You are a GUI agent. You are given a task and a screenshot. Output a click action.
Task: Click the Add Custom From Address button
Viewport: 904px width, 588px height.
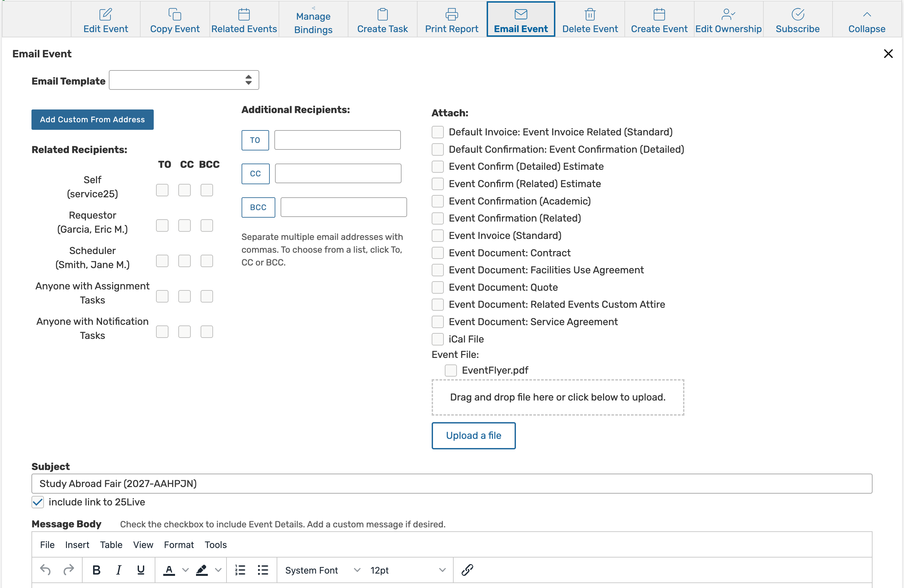coord(92,120)
